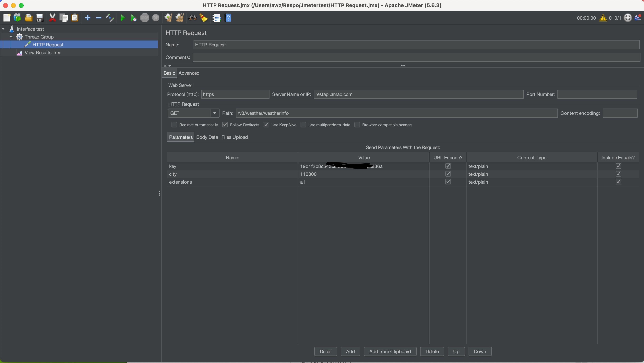Paste element using clipboard icon
The width and height of the screenshot is (644, 363).
click(x=75, y=18)
